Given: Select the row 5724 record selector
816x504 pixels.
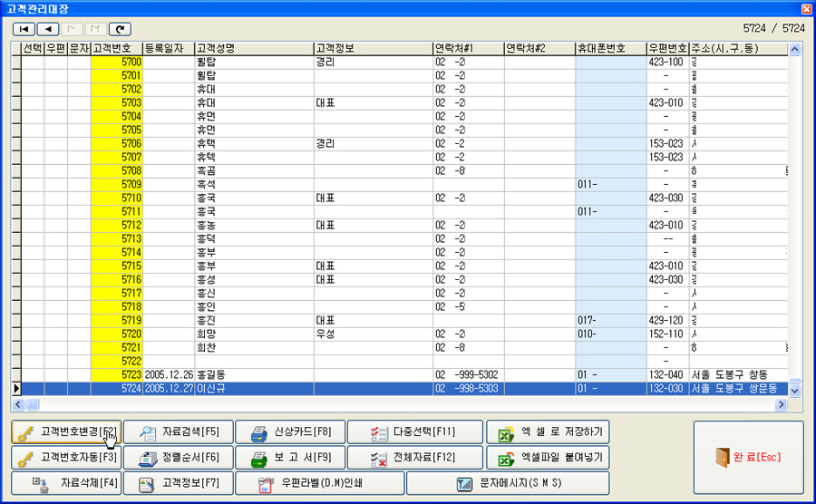Looking at the screenshot, I should point(16,389).
